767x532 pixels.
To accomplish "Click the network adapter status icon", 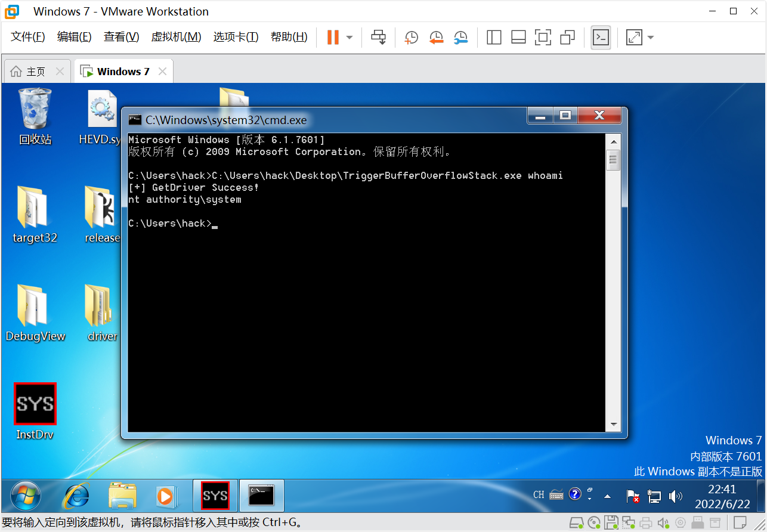I will coord(629,523).
